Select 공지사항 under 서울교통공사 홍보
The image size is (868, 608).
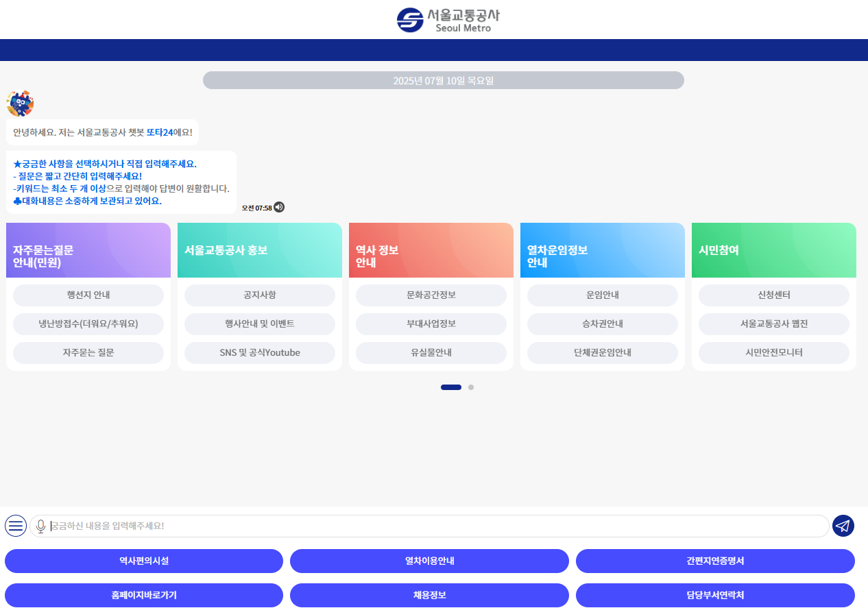pos(260,295)
